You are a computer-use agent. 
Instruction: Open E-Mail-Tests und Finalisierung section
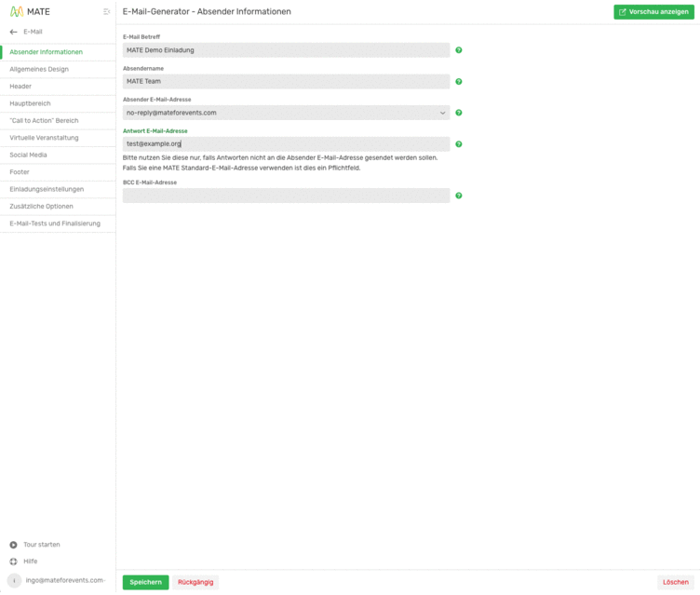tap(58, 223)
